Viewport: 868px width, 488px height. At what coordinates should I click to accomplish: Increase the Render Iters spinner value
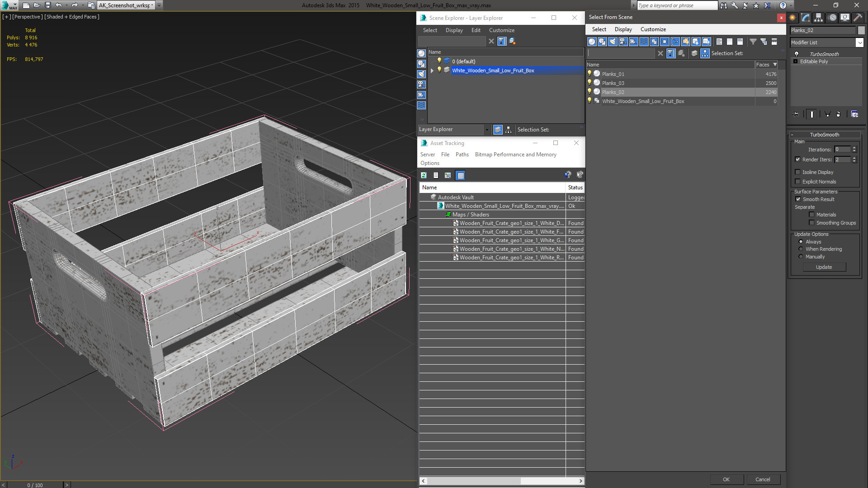point(854,158)
